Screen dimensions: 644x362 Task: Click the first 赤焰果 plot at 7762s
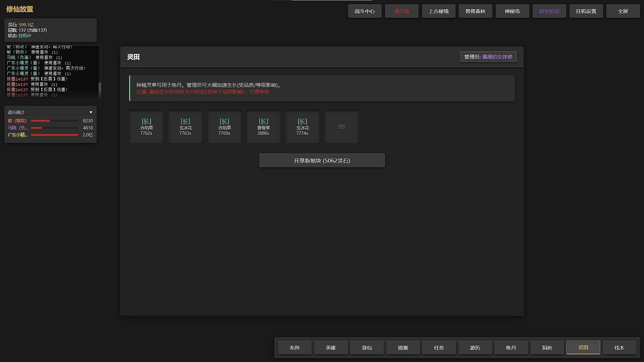[x=147, y=127]
